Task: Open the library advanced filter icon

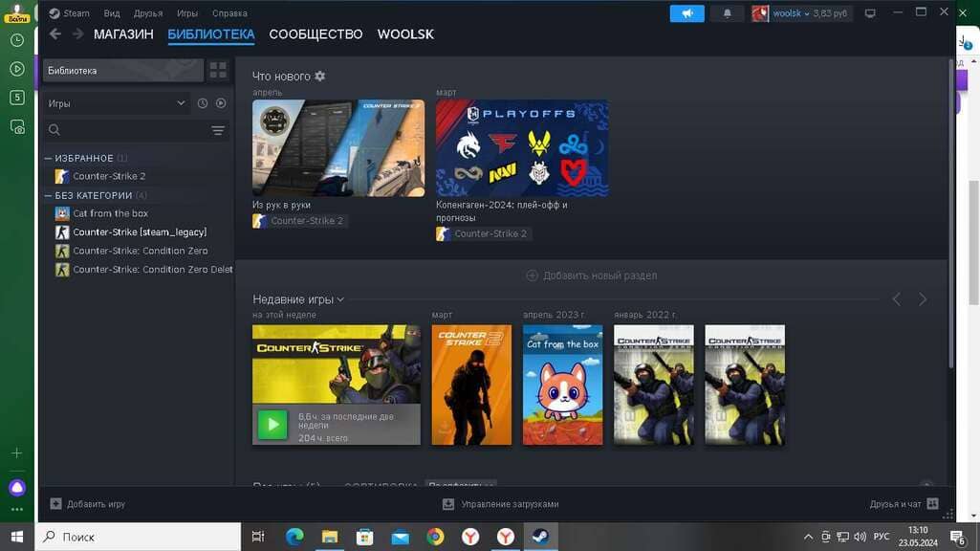Action: click(218, 130)
